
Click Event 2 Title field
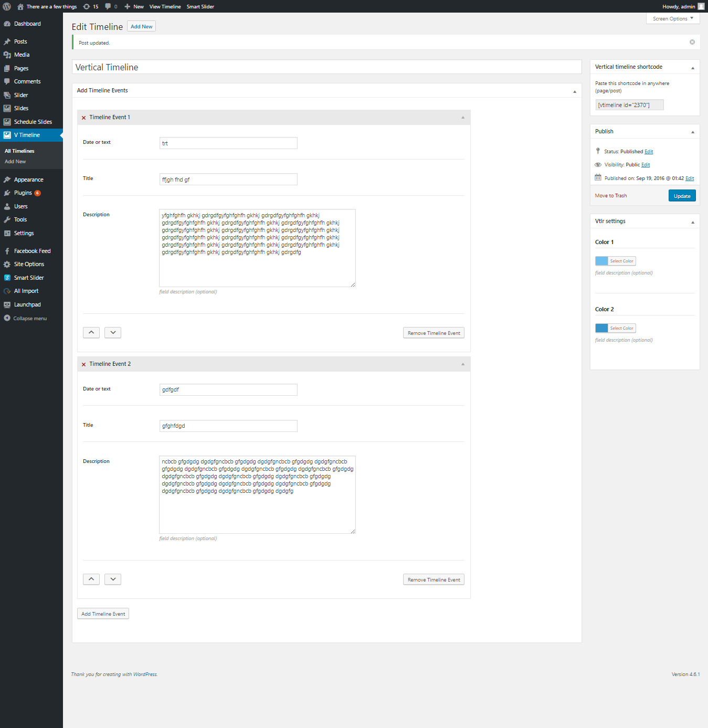click(x=228, y=426)
